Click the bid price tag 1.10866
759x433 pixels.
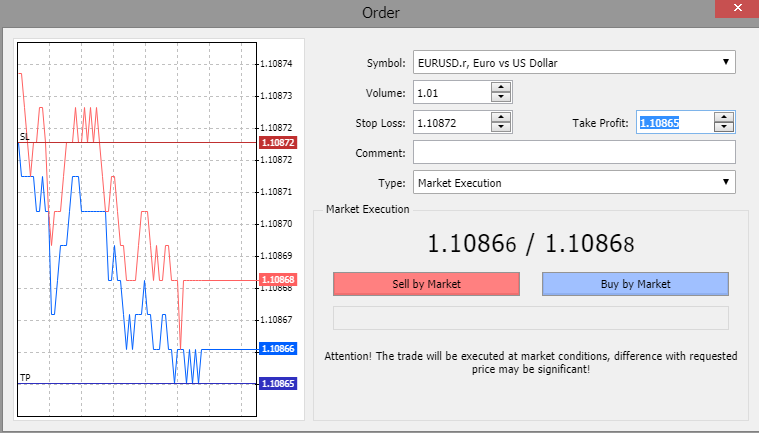pyautogui.click(x=278, y=349)
